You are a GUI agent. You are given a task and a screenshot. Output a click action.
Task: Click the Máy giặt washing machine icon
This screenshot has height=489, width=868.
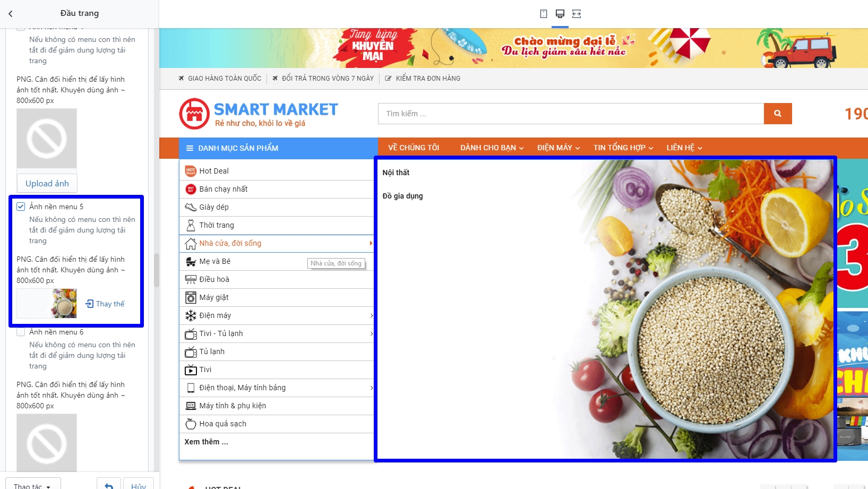pyautogui.click(x=191, y=297)
